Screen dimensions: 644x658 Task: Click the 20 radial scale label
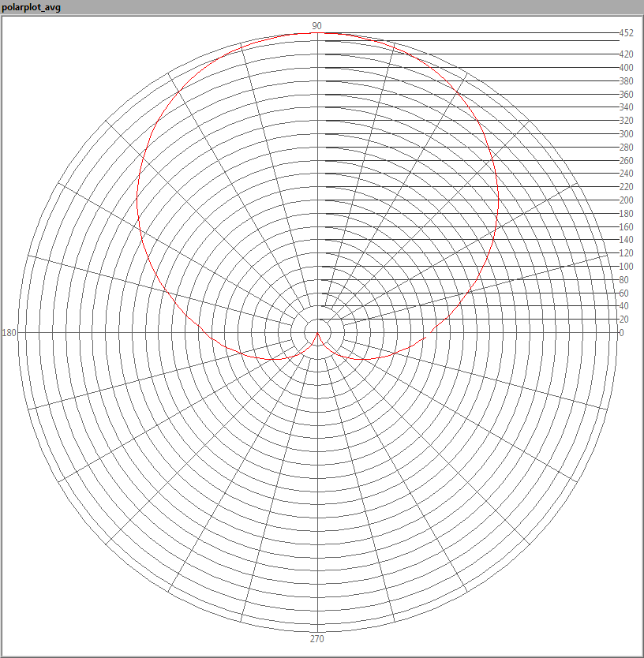[x=624, y=320]
